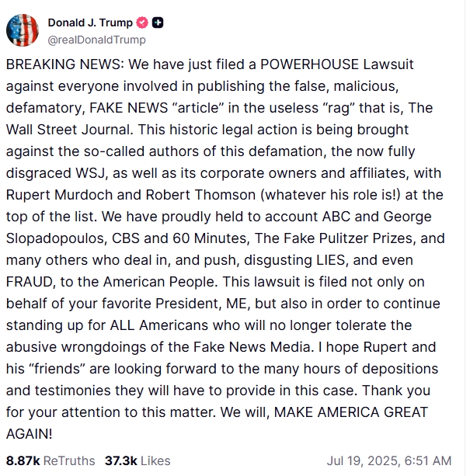Click the name Rupert Murdoch
Screen dimensions: 470x476
point(60,195)
